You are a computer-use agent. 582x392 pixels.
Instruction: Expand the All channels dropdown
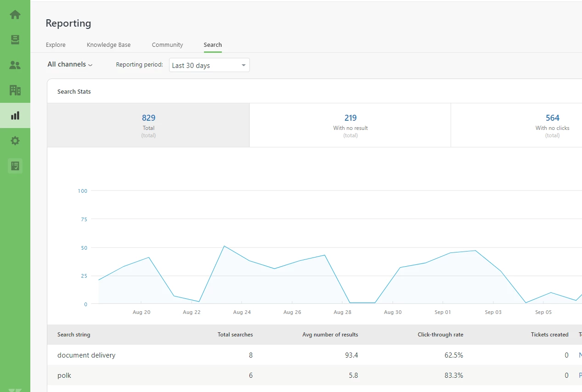point(70,65)
